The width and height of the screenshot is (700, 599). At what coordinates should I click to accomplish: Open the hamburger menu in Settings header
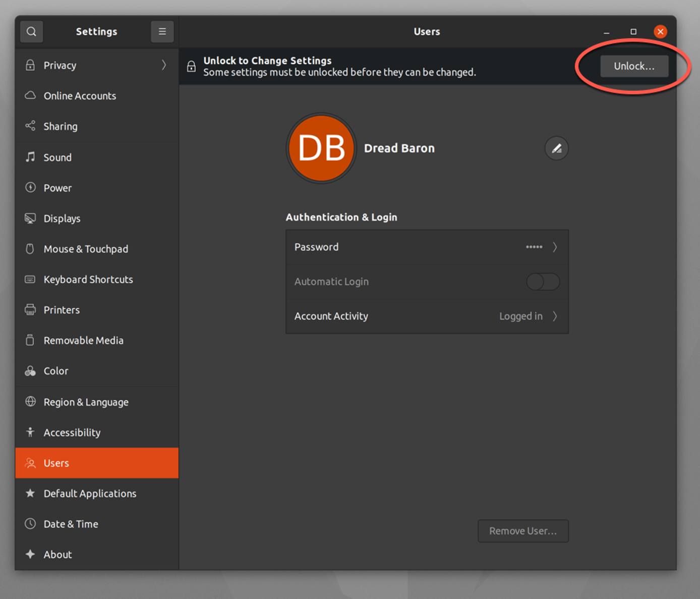pos(162,31)
